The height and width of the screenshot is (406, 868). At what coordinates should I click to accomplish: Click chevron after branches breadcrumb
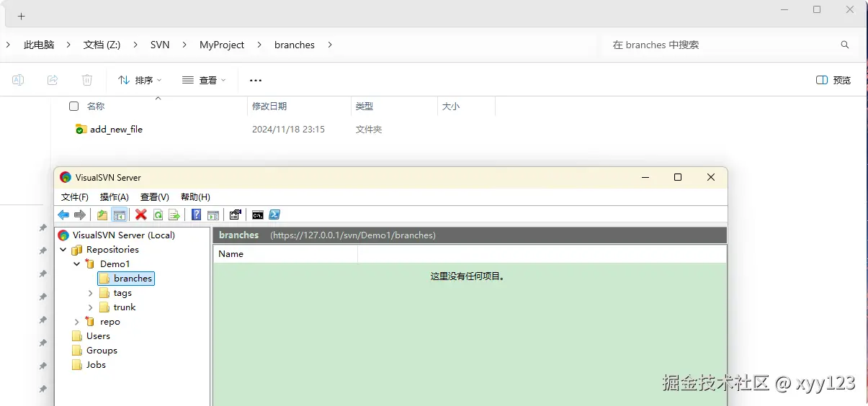330,45
